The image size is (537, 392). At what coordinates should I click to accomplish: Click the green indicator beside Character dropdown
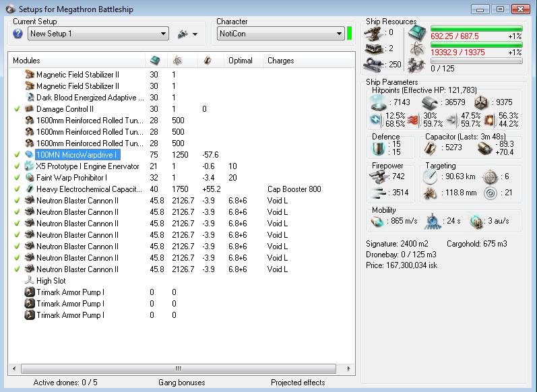pos(350,34)
